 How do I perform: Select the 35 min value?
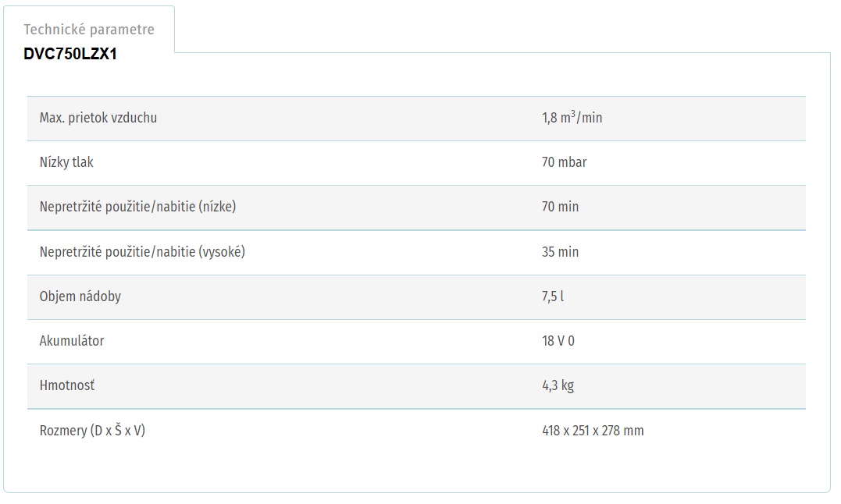click(560, 252)
